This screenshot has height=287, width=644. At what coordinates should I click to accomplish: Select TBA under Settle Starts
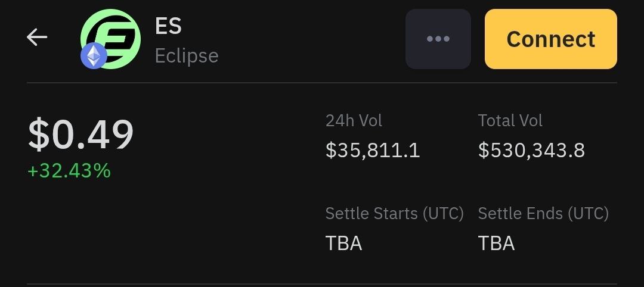coord(343,244)
